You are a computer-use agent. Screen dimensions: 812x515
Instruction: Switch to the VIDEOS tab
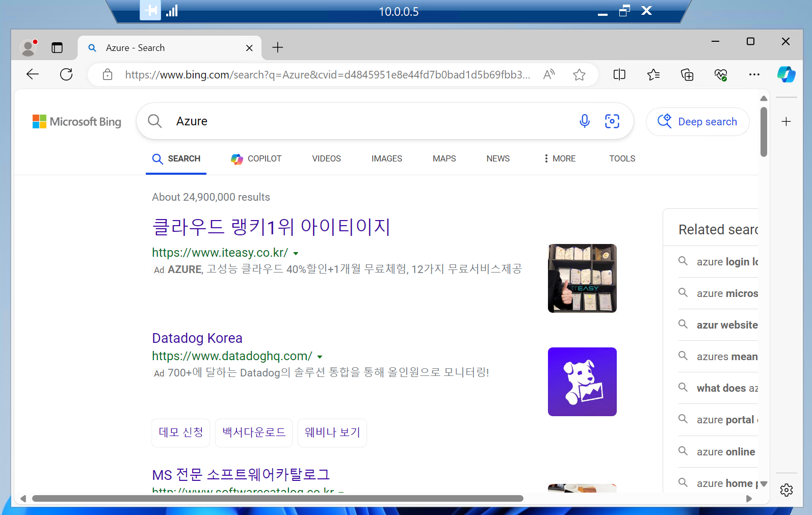326,158
